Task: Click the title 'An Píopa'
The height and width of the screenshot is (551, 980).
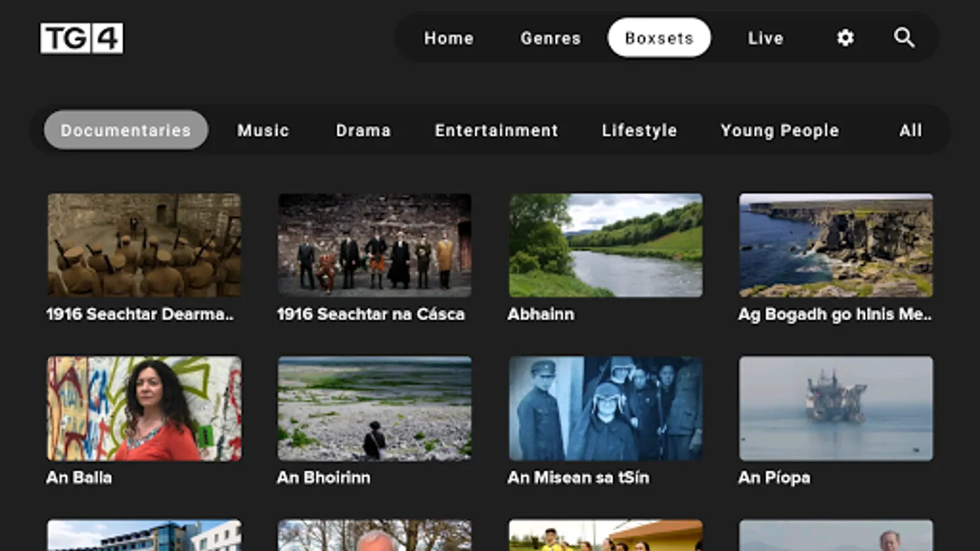Action: coord(774,478)
